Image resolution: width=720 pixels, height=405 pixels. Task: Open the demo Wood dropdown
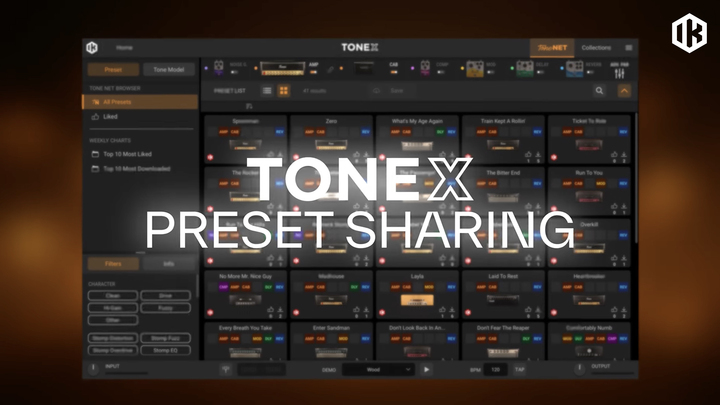point(378,369)
